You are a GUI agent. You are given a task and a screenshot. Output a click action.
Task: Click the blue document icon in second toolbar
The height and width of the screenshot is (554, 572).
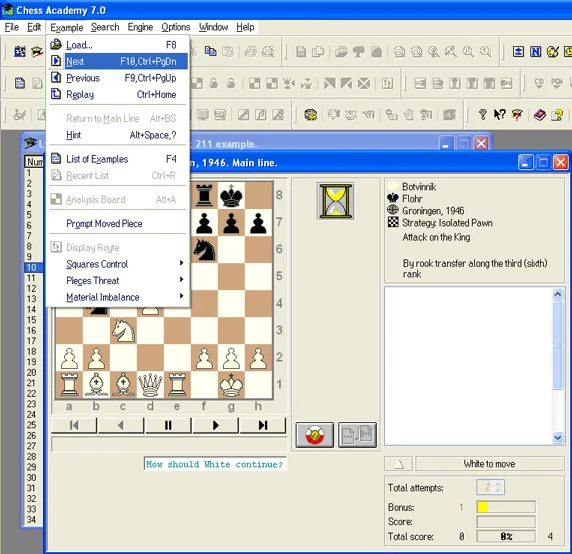[x=20, y=83]
